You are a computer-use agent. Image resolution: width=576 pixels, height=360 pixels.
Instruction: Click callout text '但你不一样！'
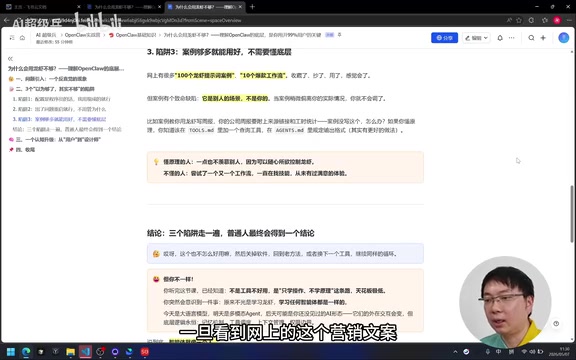178,279
